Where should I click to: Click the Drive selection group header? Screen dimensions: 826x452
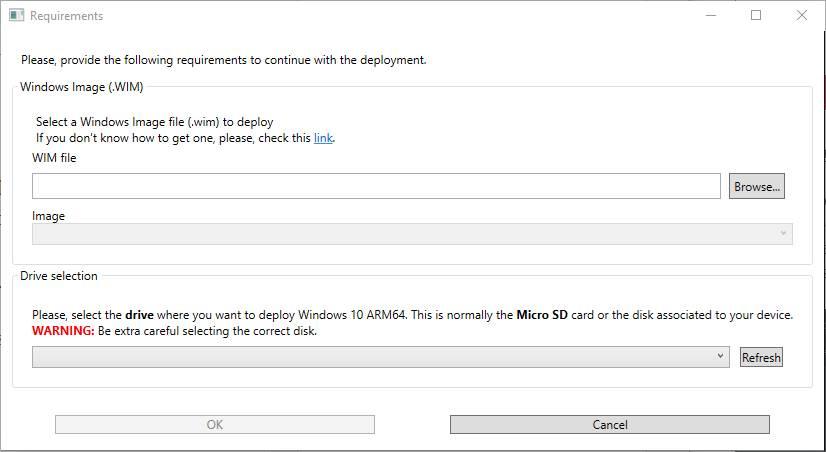pyautogui.click(x=58, y=276)
